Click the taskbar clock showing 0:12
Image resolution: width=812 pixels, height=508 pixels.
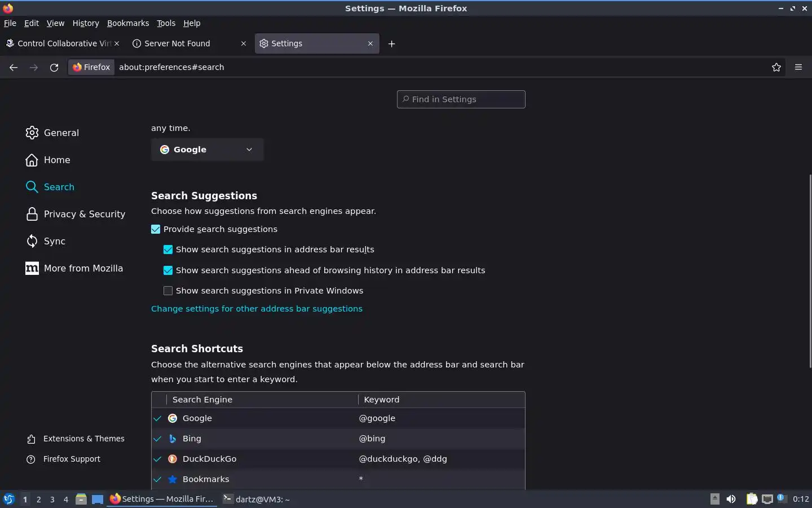pos(801,499)
